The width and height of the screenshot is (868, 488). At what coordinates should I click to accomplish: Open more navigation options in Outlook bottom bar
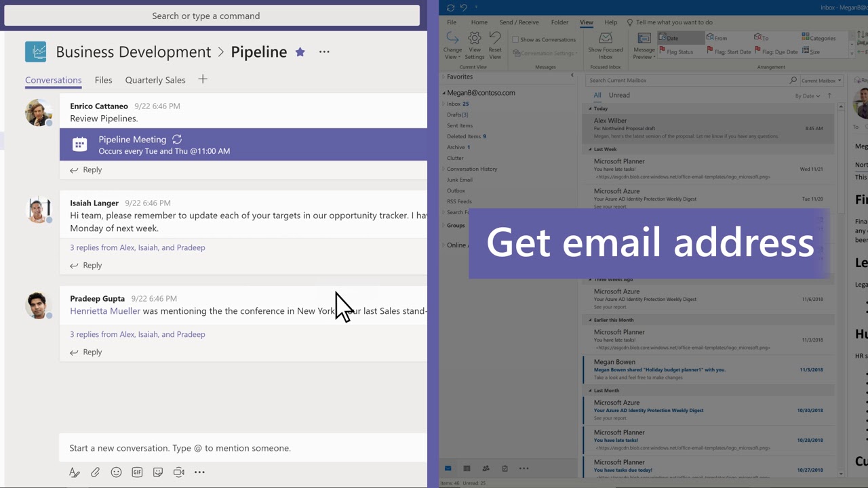click(524, 468)
